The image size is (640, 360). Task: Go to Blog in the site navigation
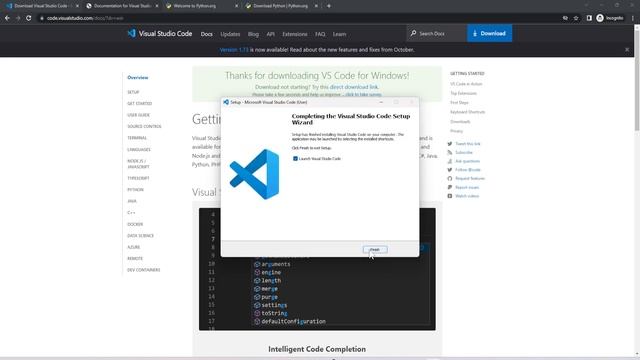(x=253, y=34)
